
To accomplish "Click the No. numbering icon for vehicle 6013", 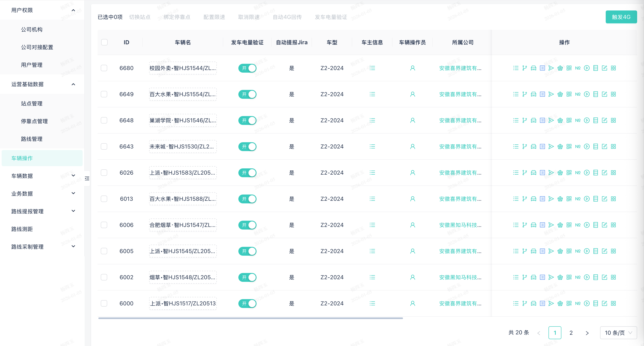I will (x=578, y=199).
